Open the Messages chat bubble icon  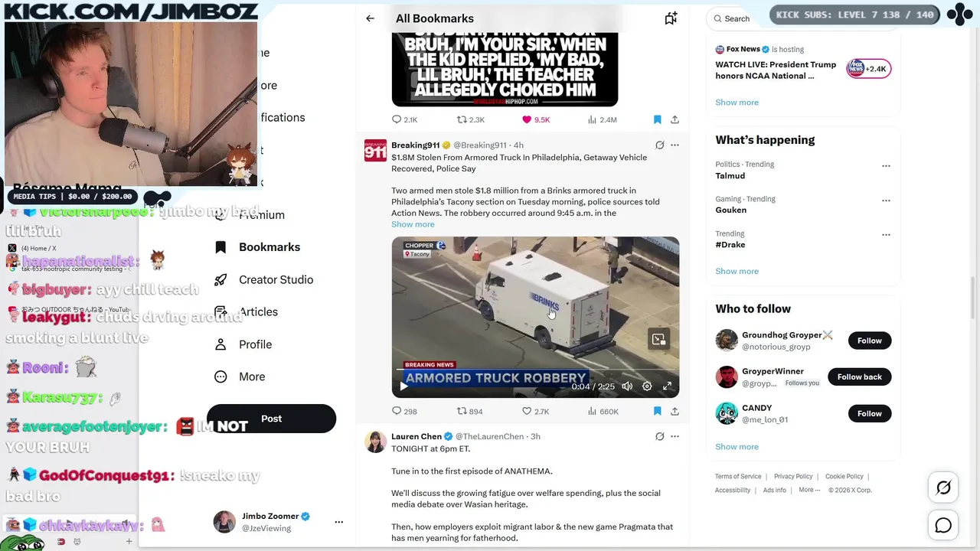click(943, 525)
